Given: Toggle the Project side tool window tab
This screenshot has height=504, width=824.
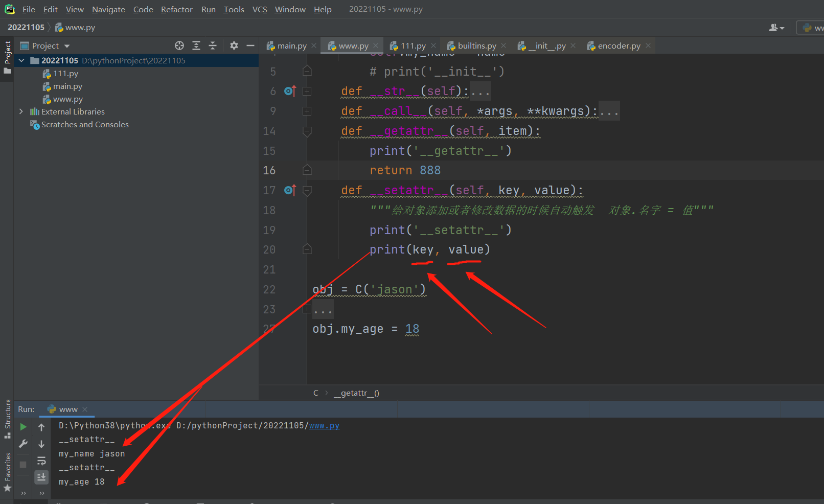Looking at the screenshot, I should point(7,58).
